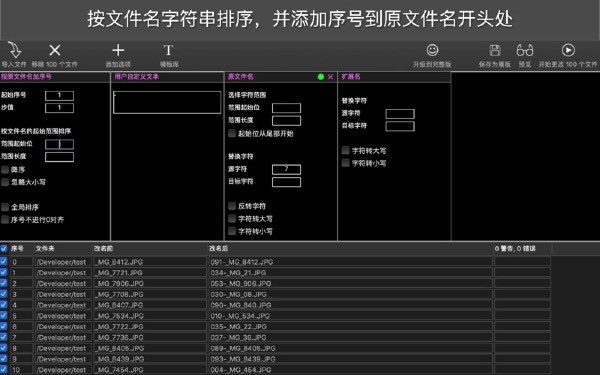Select the renamed cell 030-_MG_08.JPG
This screenshot has width=600, height=375.
click(x=350, y=294)
